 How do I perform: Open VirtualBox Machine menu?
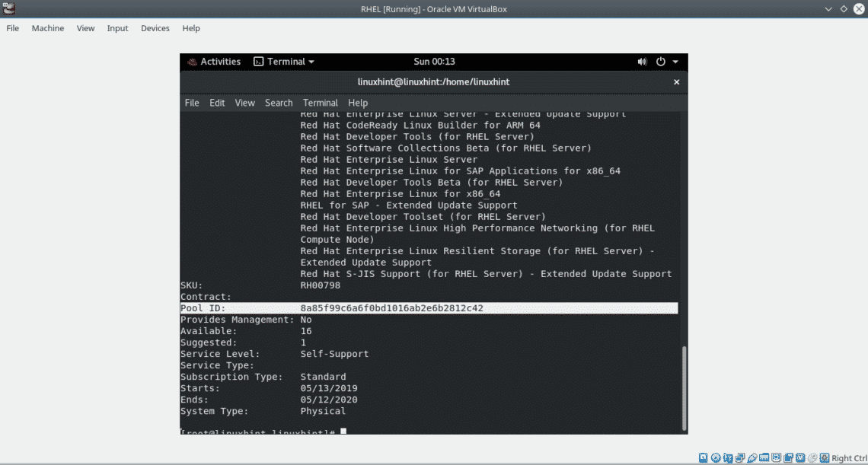pyautogui.click(x=48, y=28)
